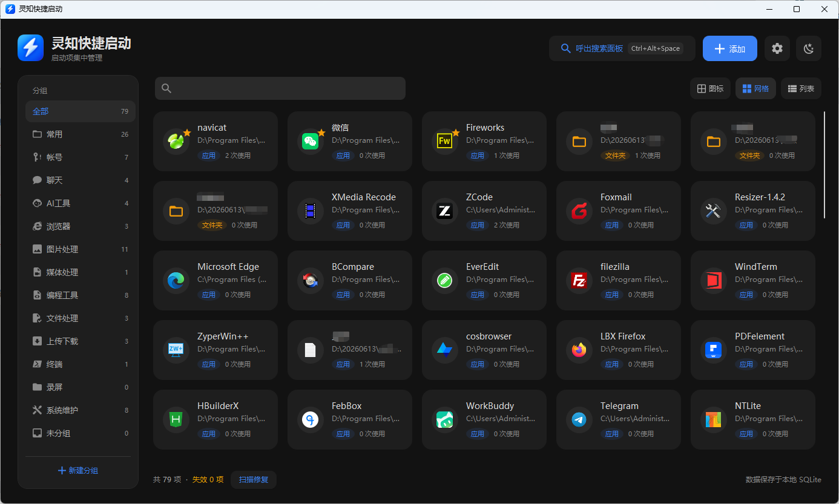Click the Fireworks Fw icon
Screen dimensions: 839x504
coord(445,142)
